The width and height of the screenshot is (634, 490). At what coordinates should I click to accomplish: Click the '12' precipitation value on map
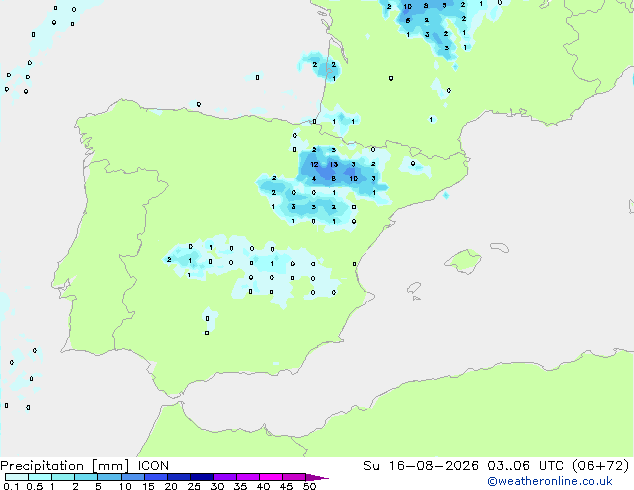pos(314,165)
